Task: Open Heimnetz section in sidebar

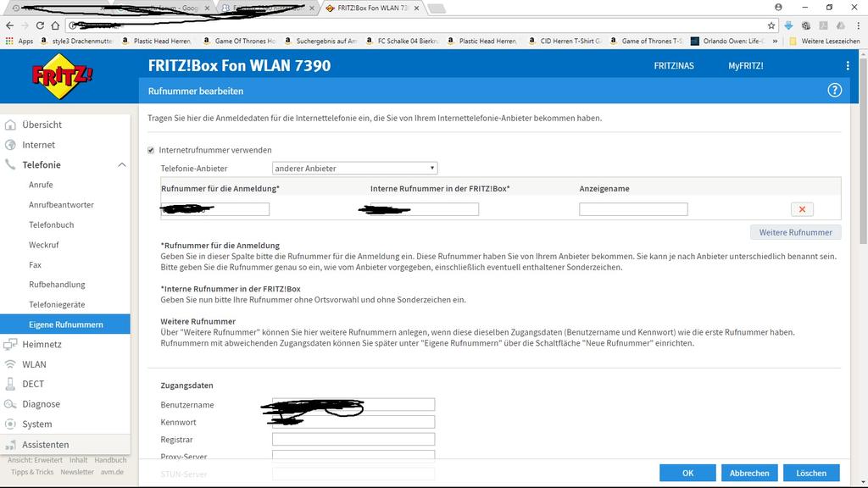Action: tap(42, 345)
